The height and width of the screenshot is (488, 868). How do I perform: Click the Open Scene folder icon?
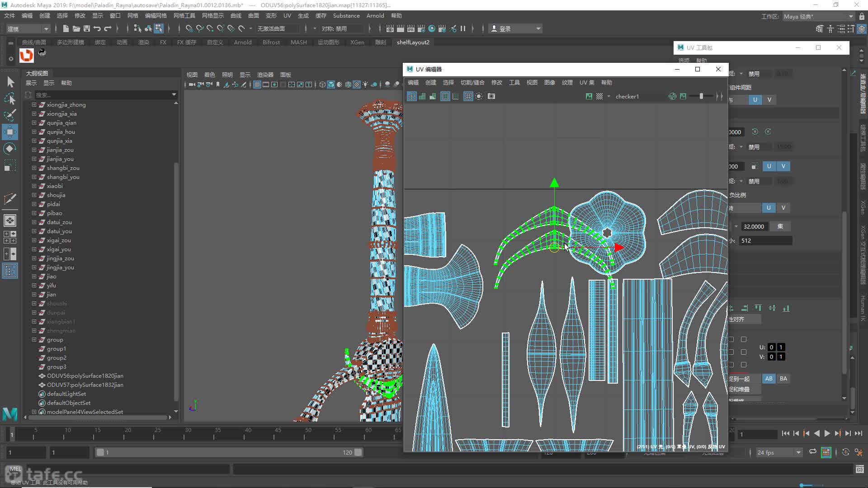pos(76,28)
